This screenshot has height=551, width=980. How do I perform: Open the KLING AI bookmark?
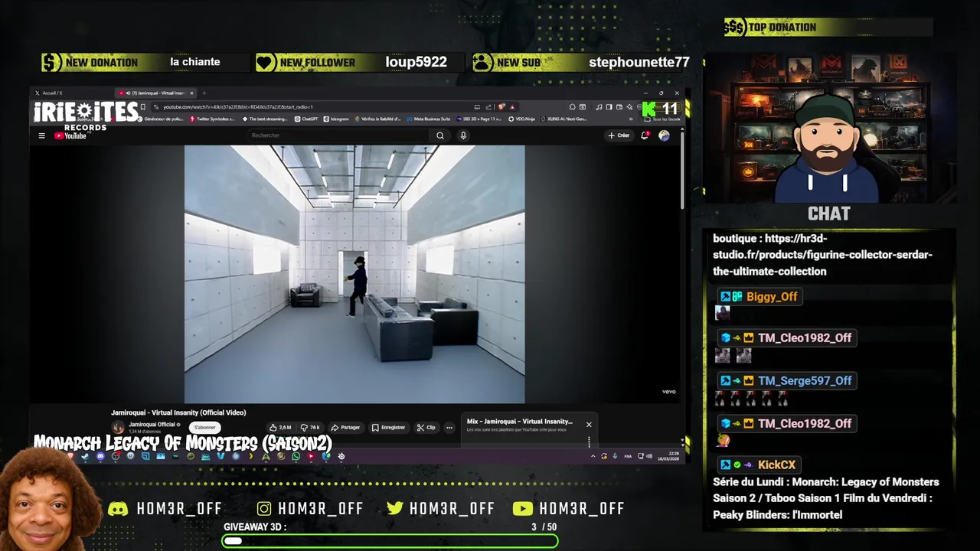tap(564, 119)
